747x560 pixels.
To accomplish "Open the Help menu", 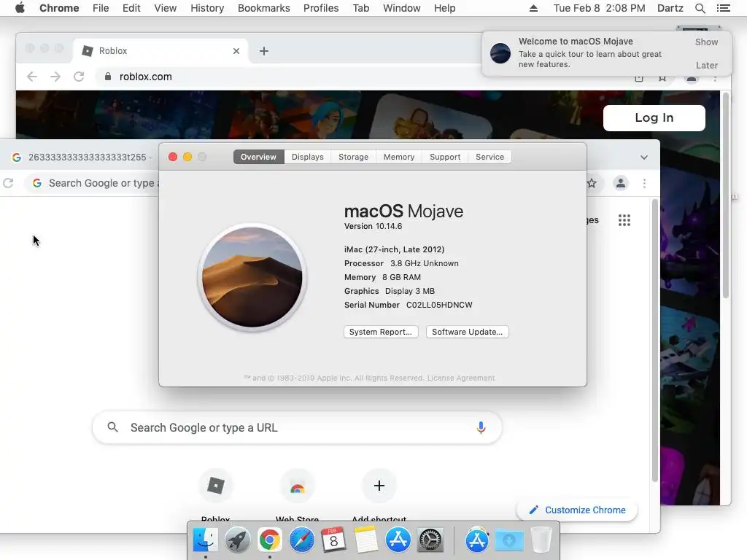I will [444, 8].
